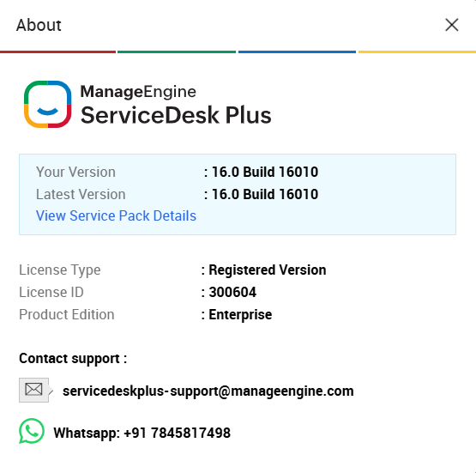Click the License Type label
Viewport: 476px width, 473px height.
pyautogui.click(x=60, y=270)
